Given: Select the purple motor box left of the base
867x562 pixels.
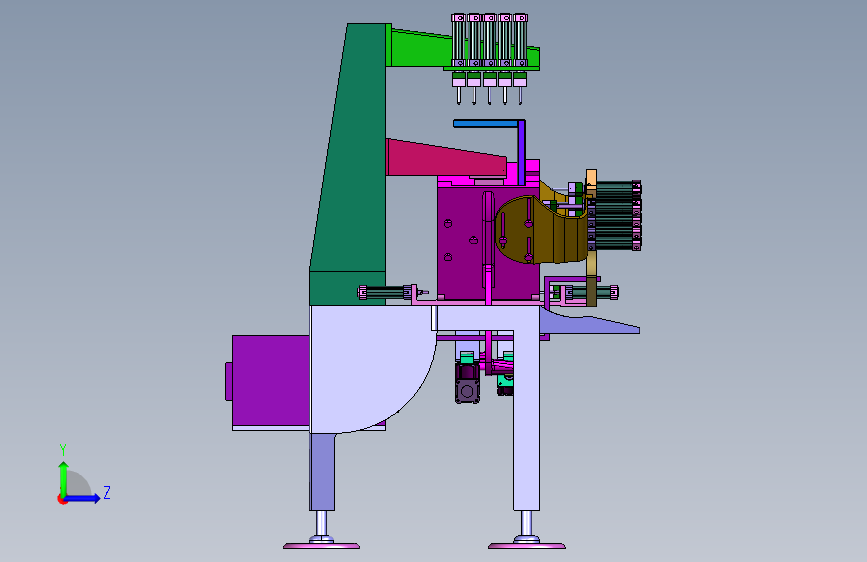Looking at the screenshot, I should (x=270, y=382).
